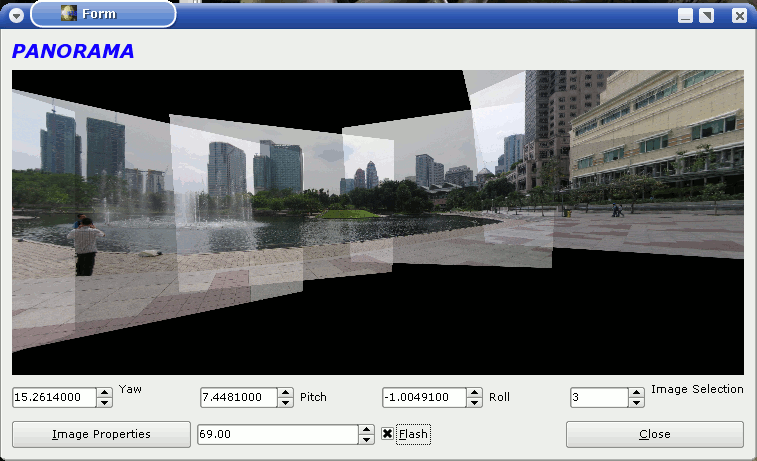The height and width of the screenshot is (461, 757).
Task: Focus the Roll field showing -1.0049100
Action: pos(424,397)
